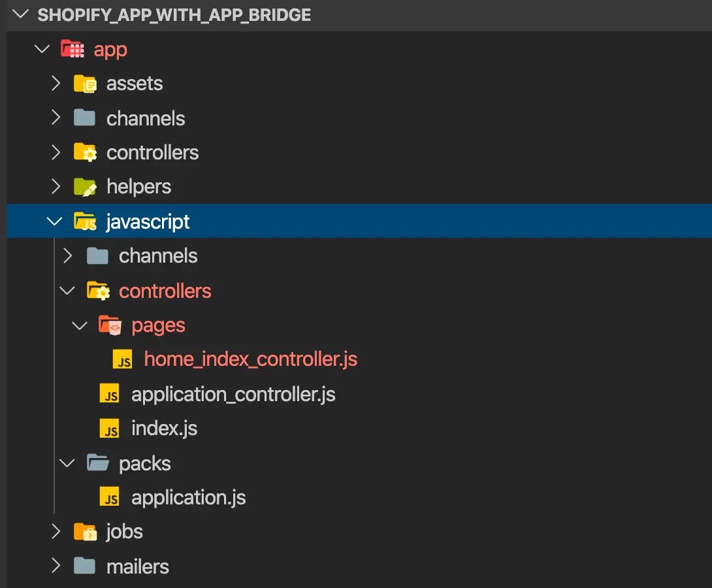The height and width of the screenshot is (588, 712).
Task: Click the pages folder icon
Action: pyautogui.click(x=108, y=325)
